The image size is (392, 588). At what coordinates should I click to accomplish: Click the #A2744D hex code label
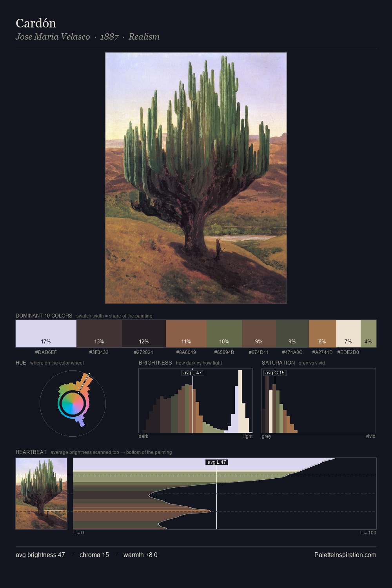322,352
